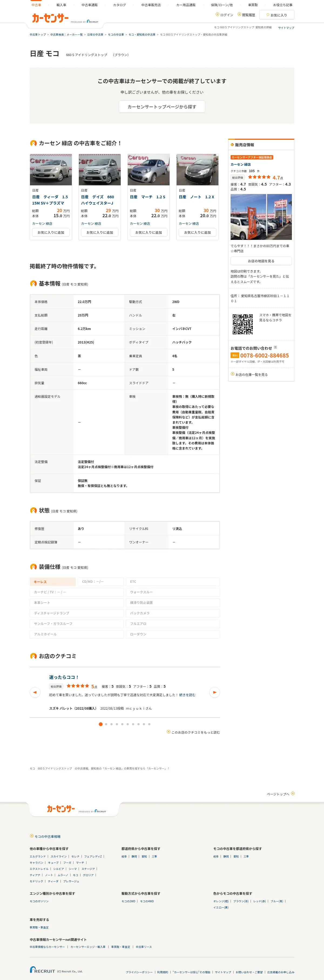Open プライバシーポリシー footer link
The width and height of the screenshot is (324, 980).
(x=139, y=972)
